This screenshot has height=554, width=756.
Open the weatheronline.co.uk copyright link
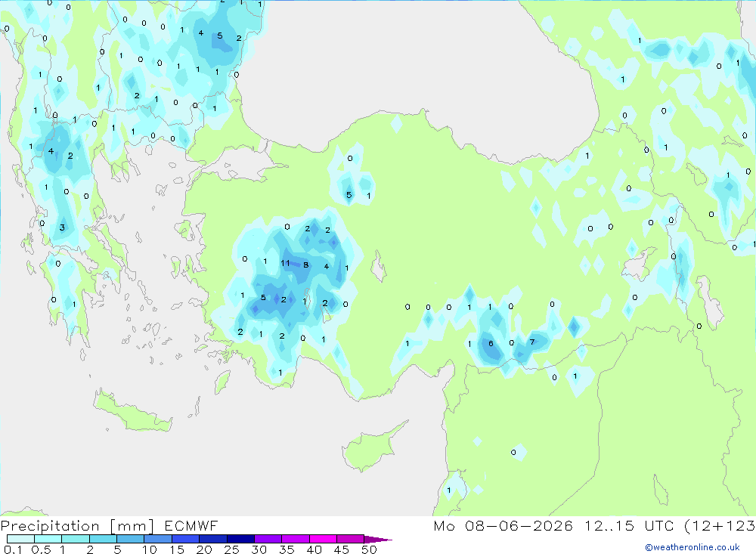692,547
